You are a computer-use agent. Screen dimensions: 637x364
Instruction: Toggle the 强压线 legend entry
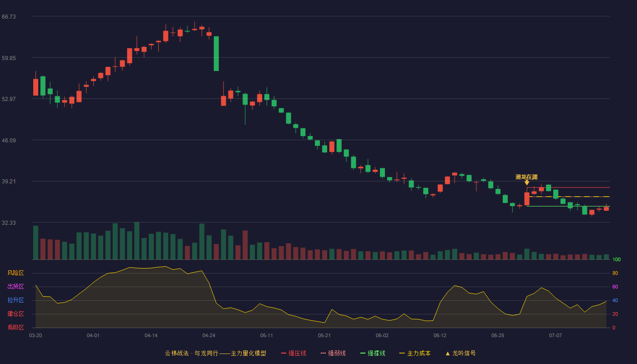click(x=293, y=353)
